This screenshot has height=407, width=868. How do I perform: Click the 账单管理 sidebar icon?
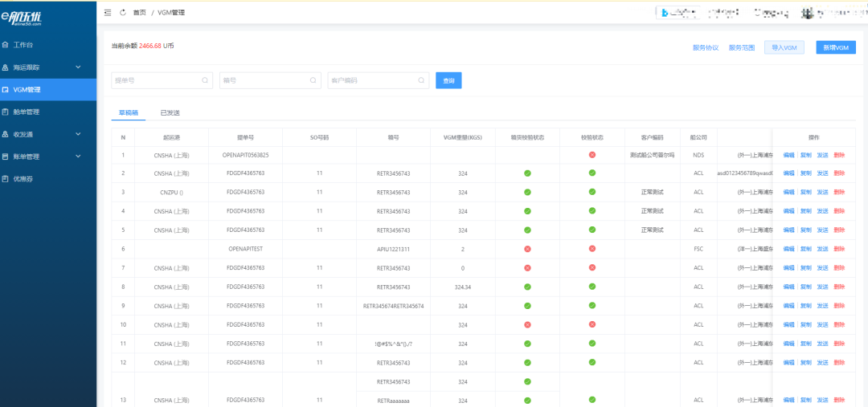click(x=6, y=157)
